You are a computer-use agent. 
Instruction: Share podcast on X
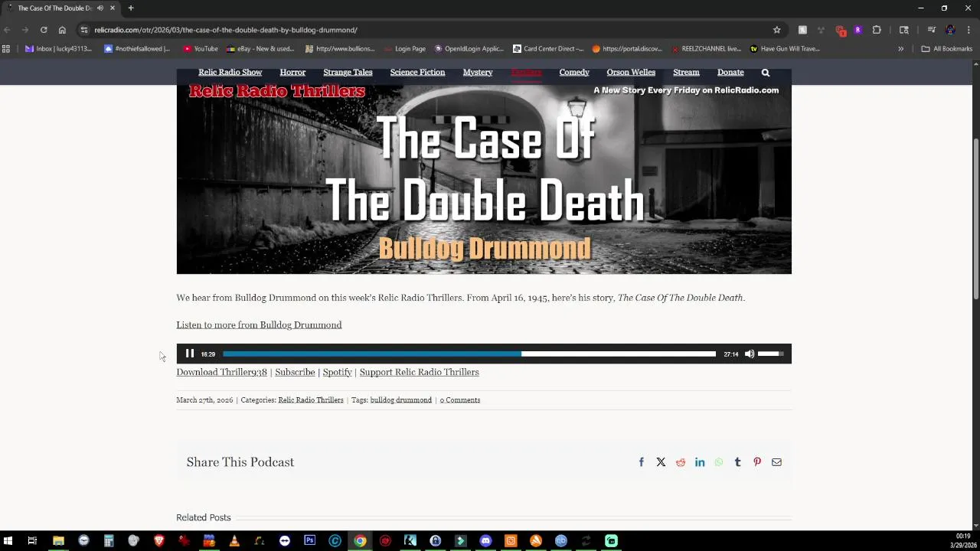click(661, 462)
